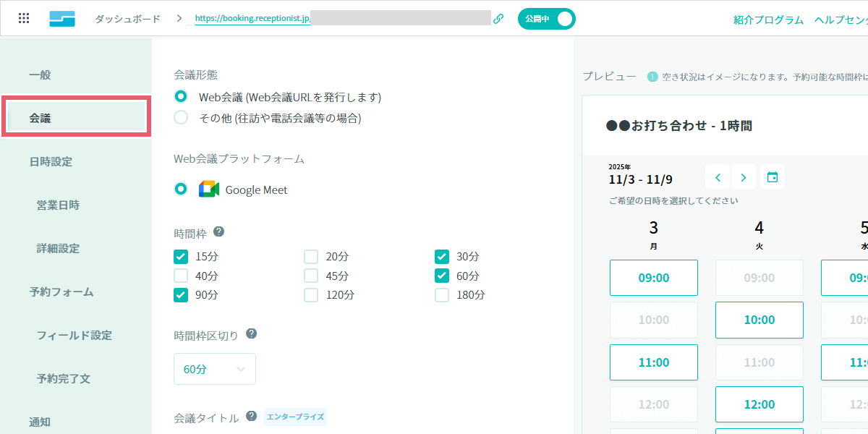868x434 pixels.
Task: Enable the 120分 time slot checkbox
Action: [311, 294]
